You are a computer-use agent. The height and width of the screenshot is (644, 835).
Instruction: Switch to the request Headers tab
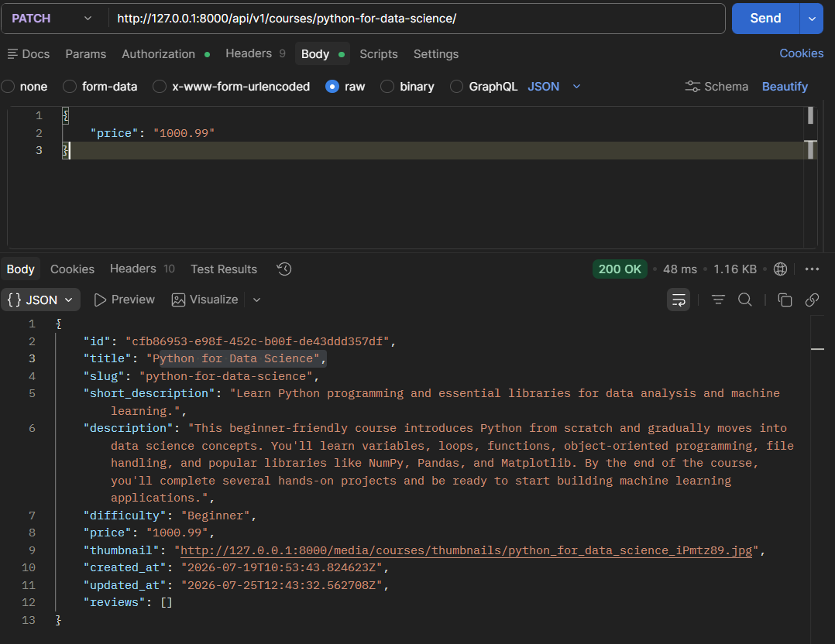point(256,53)
